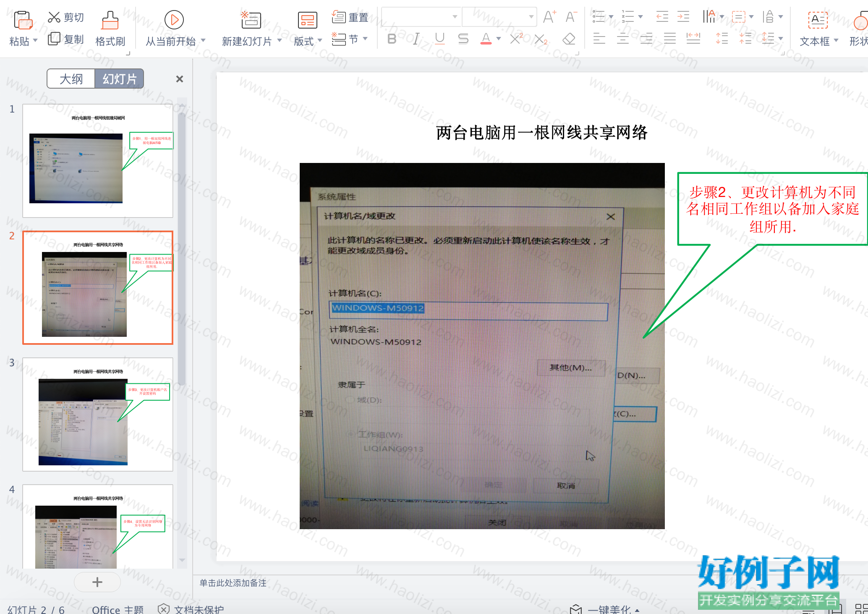
Task: Click the document unprotected status
Action: click(x=191, y=609)
